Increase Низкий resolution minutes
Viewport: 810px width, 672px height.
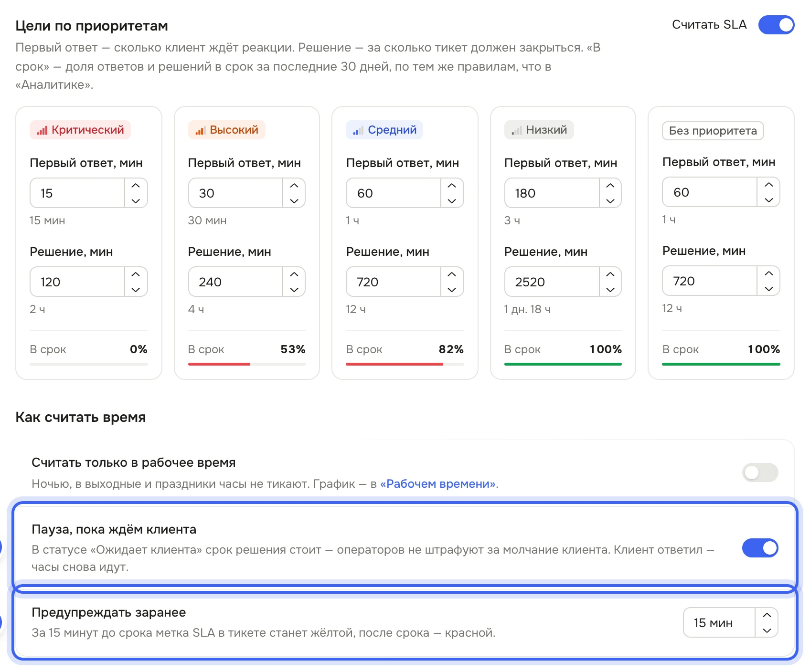coord(610,274)
